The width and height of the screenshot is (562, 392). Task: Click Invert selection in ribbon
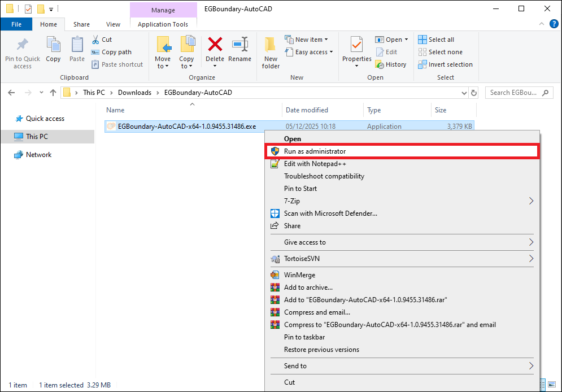(445, 64)
